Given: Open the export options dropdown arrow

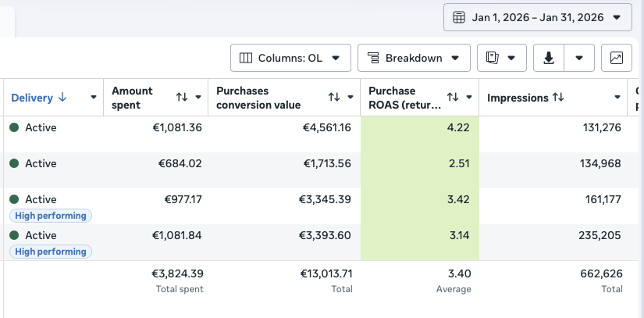Looking at the screenshot, I should [x=579, y=58].
